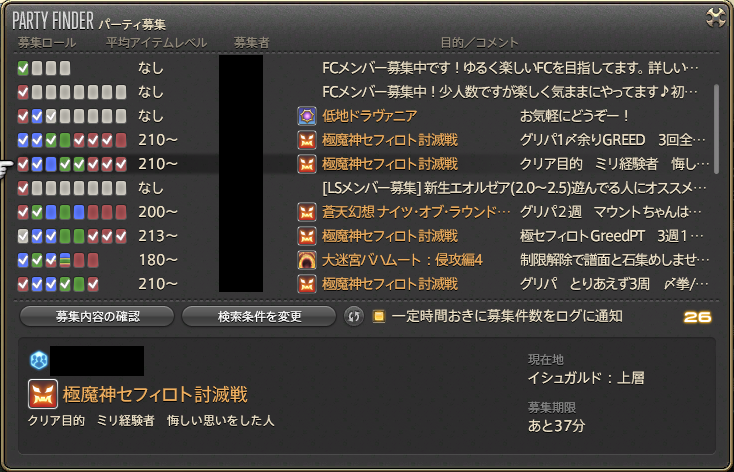Click the blue party group icon in details
The image size is (734, 472).
pos(38,360)
